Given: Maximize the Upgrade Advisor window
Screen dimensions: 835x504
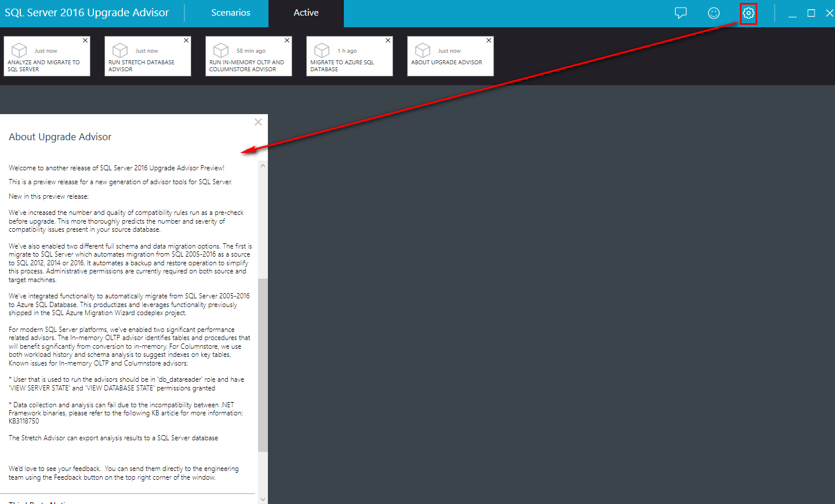Looking at the screenshot, I should pyautogui.click(x=811, y=13).
